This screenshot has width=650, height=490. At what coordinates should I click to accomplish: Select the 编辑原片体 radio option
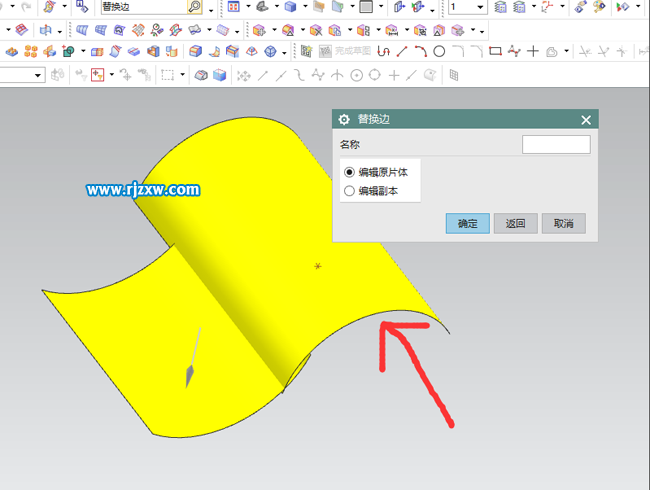tap(349, 172)
